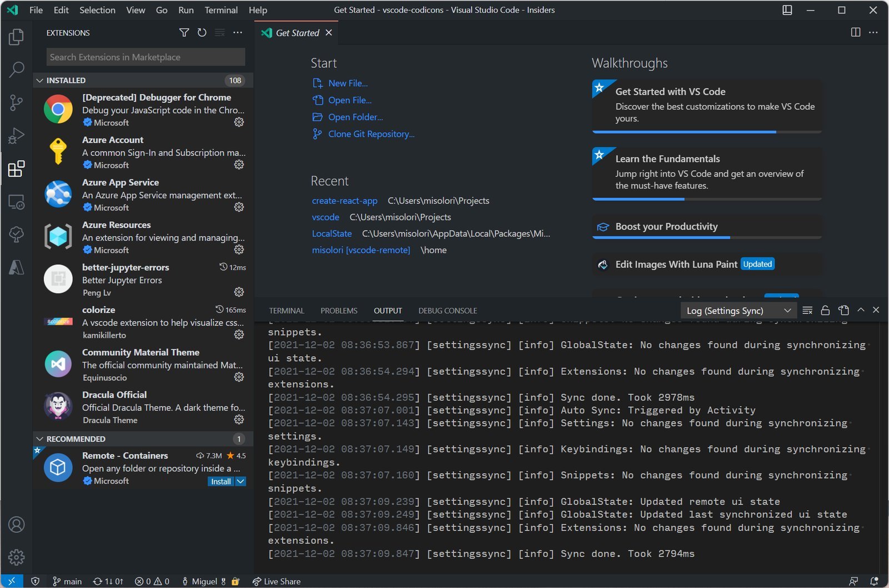Refresh the extensions list
This screenshot has height=588, width=889.
[202, 33]
